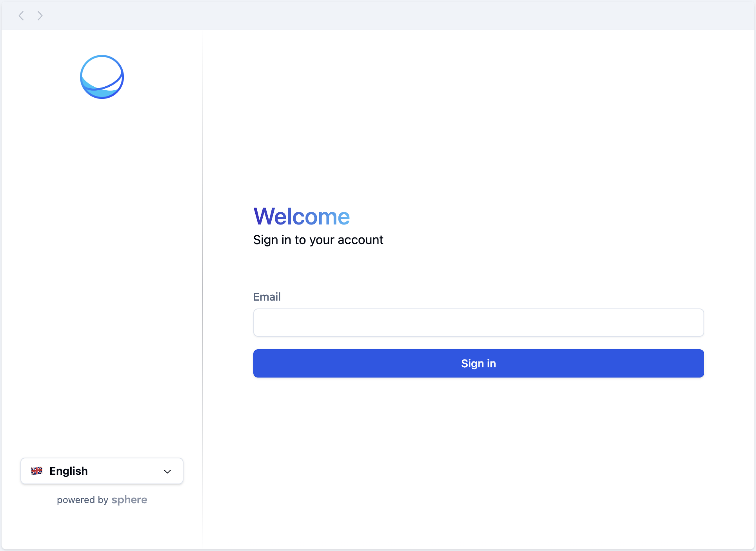Click the back navigation arrow
The width and height of the screenshot is (756, 551).
click(x=21, y=16)
